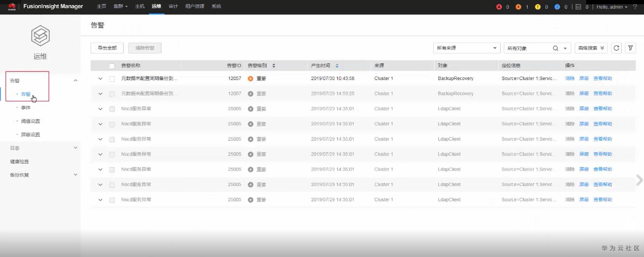Screen dimensions: 644x257
Task: Open the yellow minor alarm counter icon
Action: coord(537,7)
